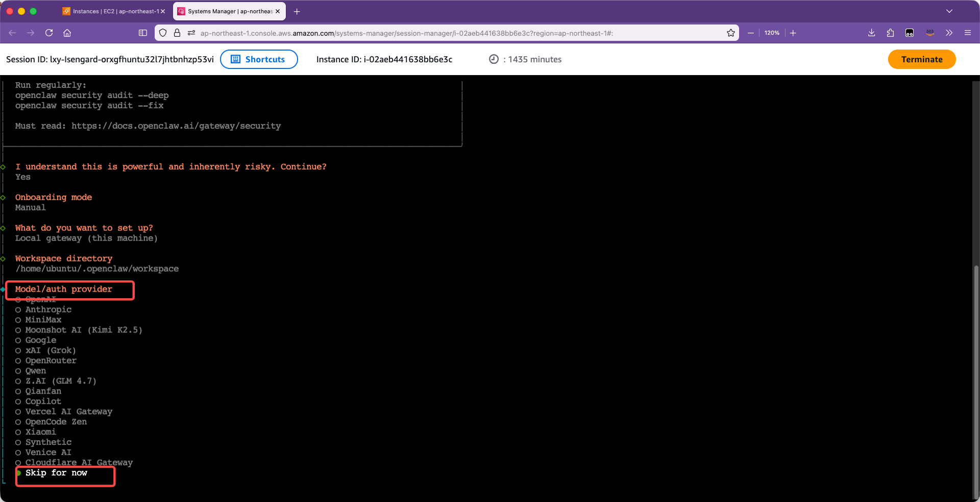Go to the browser home page icon
Viewport: 980px width, 502px height.
pos(67,33)
